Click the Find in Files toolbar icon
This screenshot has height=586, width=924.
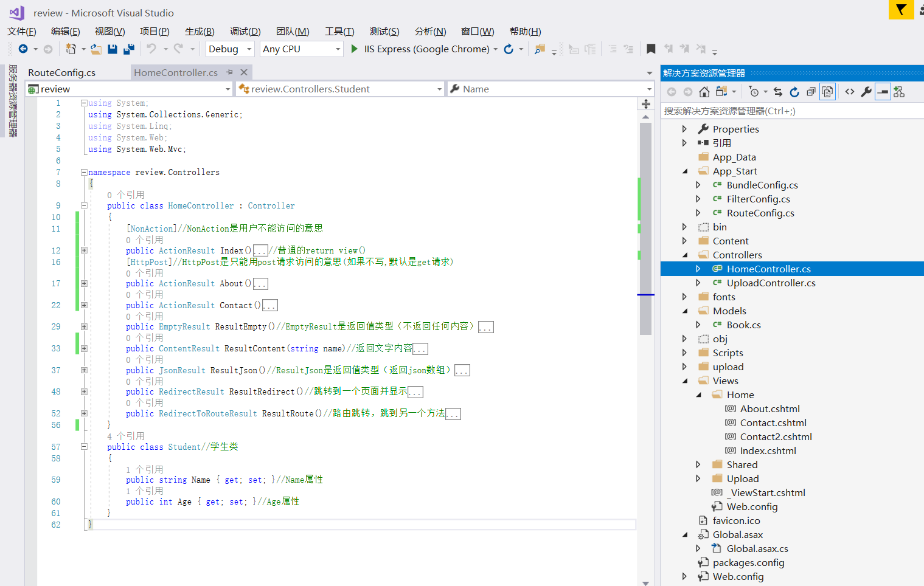[539, 49]
